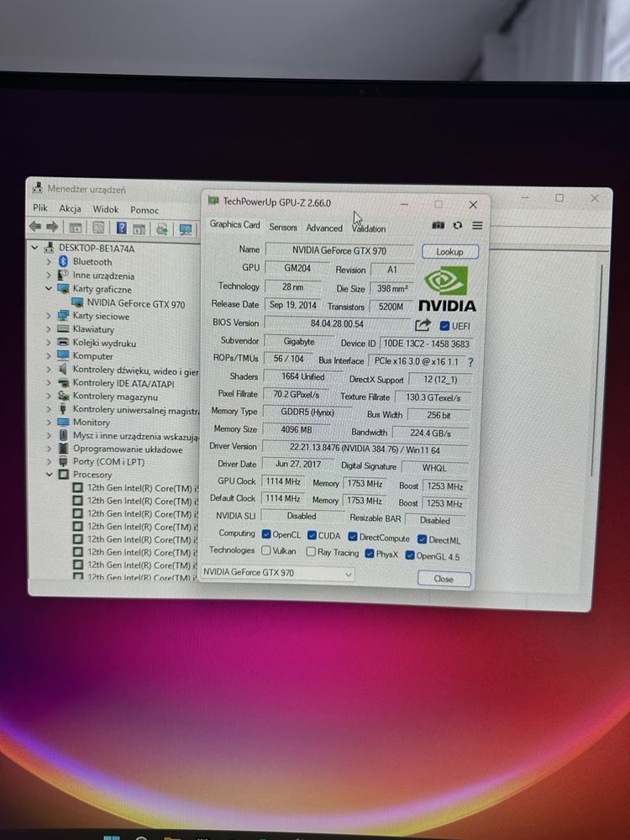Click the GPU-Z title bar app icon

[x=213, y=201]
